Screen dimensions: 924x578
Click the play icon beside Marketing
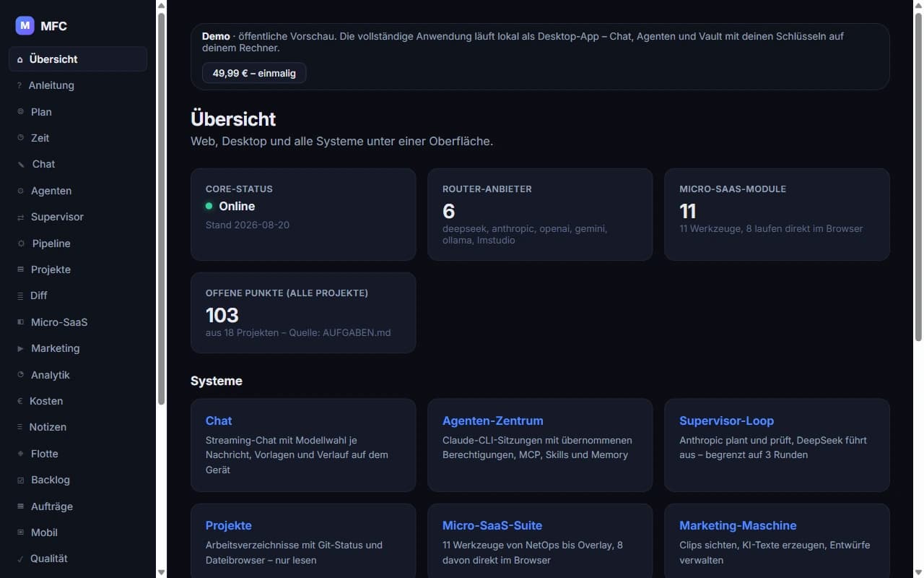coord(20,348)
